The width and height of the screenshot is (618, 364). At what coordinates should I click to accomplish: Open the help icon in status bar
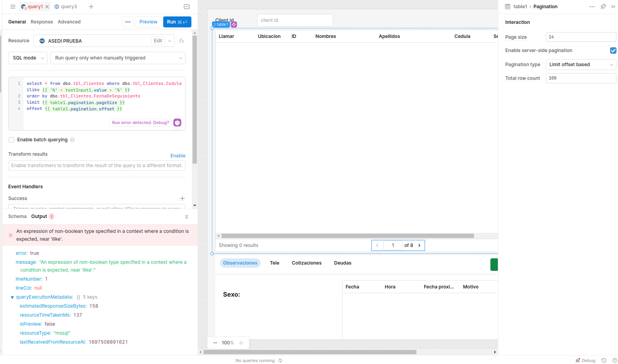pos(614,360)
